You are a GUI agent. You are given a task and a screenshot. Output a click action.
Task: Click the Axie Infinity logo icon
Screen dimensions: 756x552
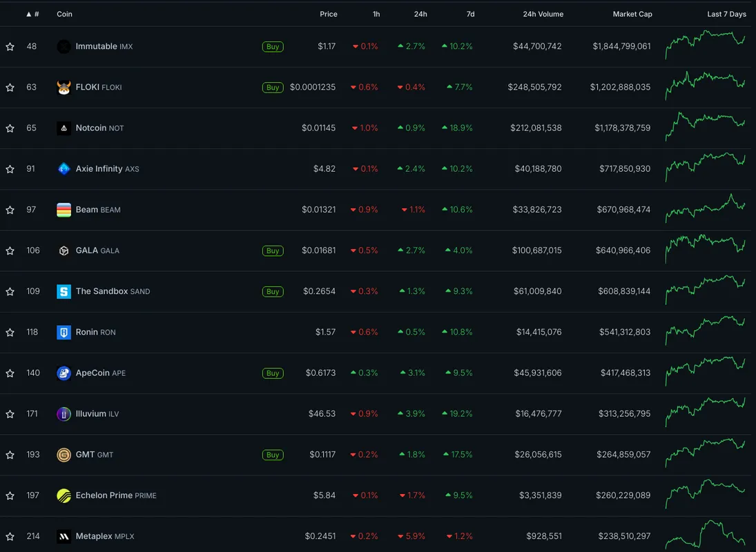coord(64,169)
